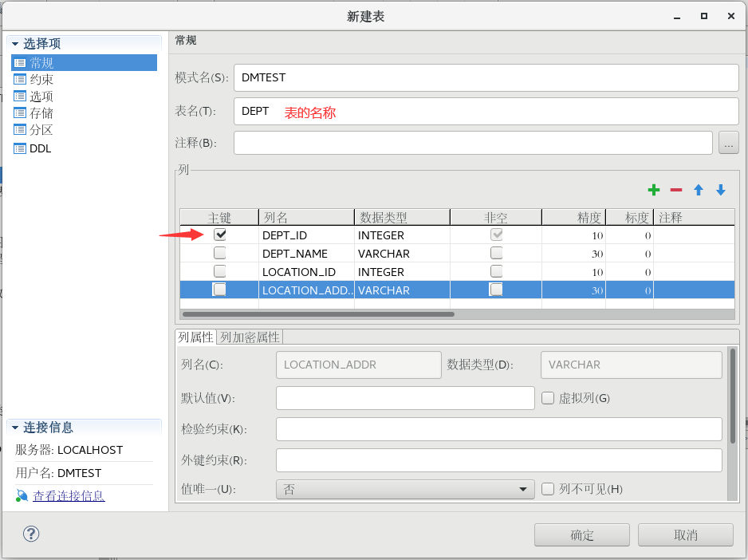Select the DEPT_NAME column name cell

point(306,254)
